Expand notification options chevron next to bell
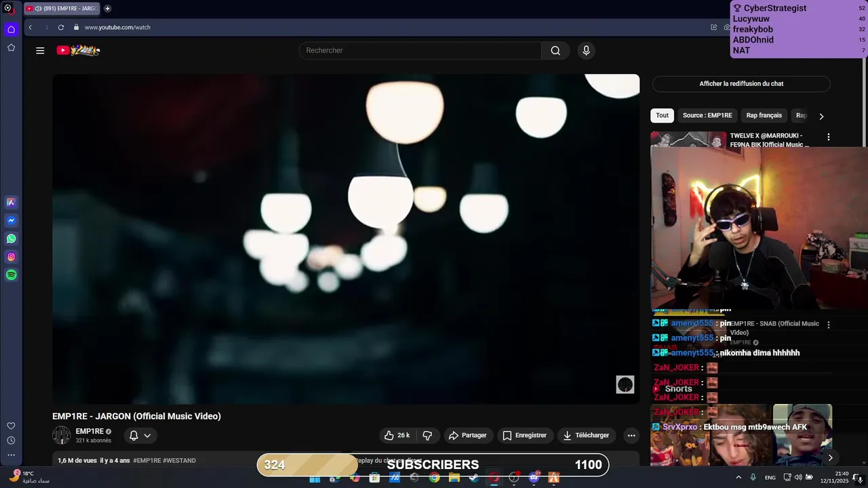Viewport: 868px width, 488px height. [147, 435]
